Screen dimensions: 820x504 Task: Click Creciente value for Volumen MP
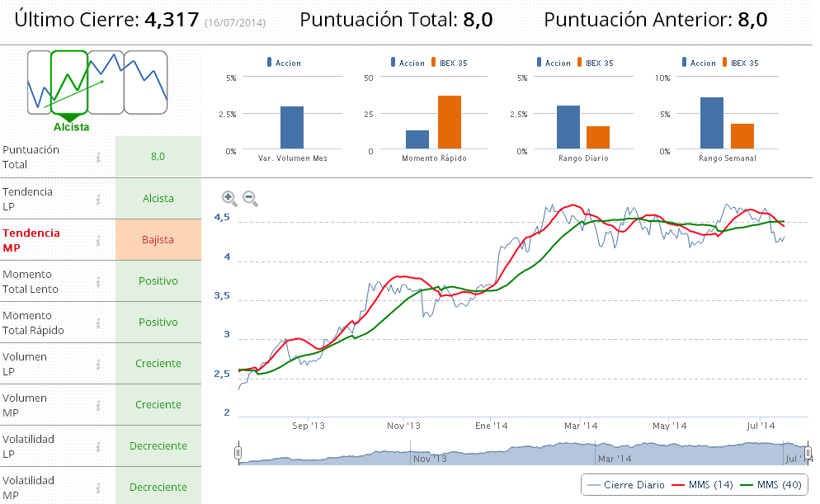(158, 405)
